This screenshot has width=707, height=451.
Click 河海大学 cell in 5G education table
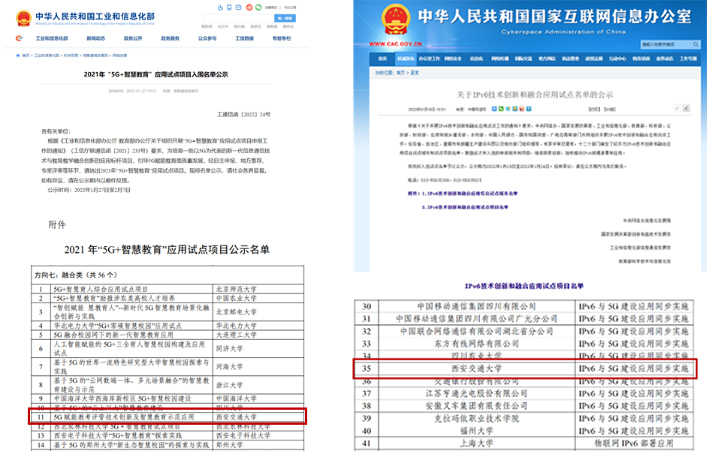pyautogui.click(x=230, y=367)
